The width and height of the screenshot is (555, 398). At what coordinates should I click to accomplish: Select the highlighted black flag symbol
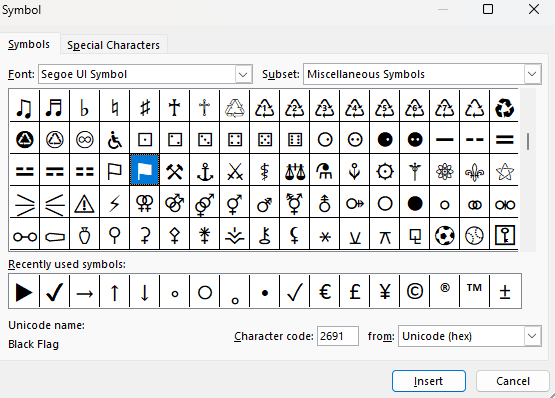coord(144,170)
